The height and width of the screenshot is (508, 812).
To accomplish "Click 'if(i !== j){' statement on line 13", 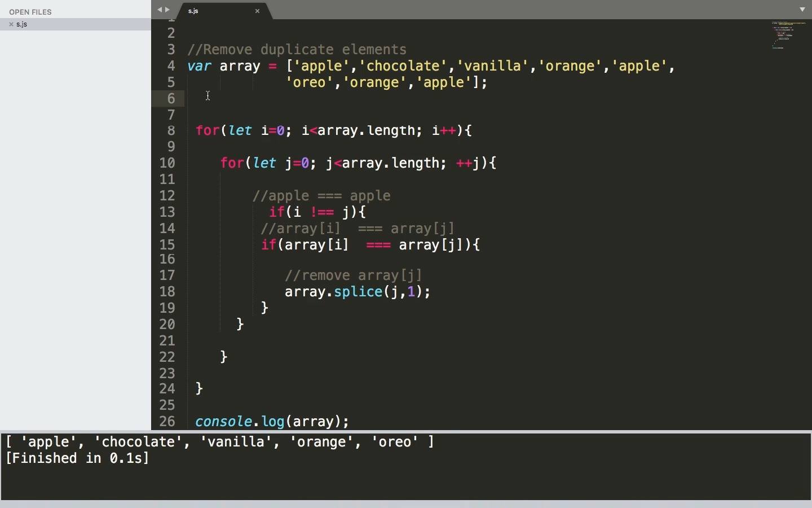I will pyautogui.click(x=317, y=212).
